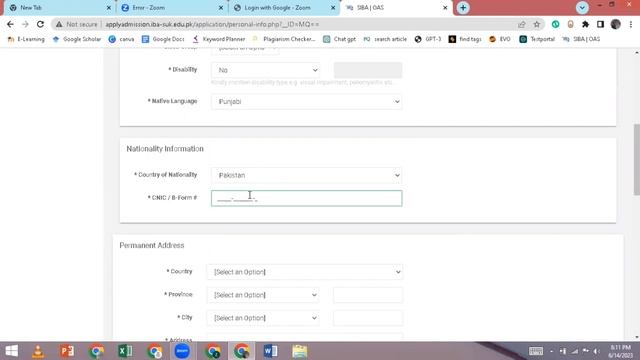The height and width of the screenshot is (360, 640).
Task: Open the Keyword Planner bookmark
Action: tap(219, 39)
